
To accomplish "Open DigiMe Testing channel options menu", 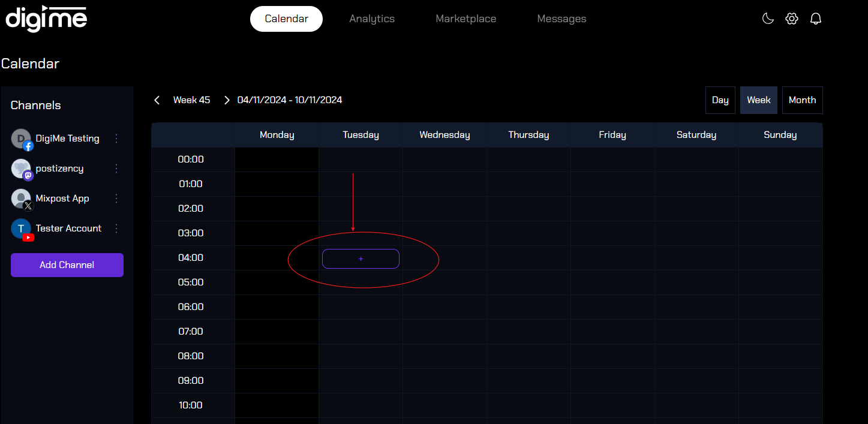I will pyautogui.click(x=116, y=139).
